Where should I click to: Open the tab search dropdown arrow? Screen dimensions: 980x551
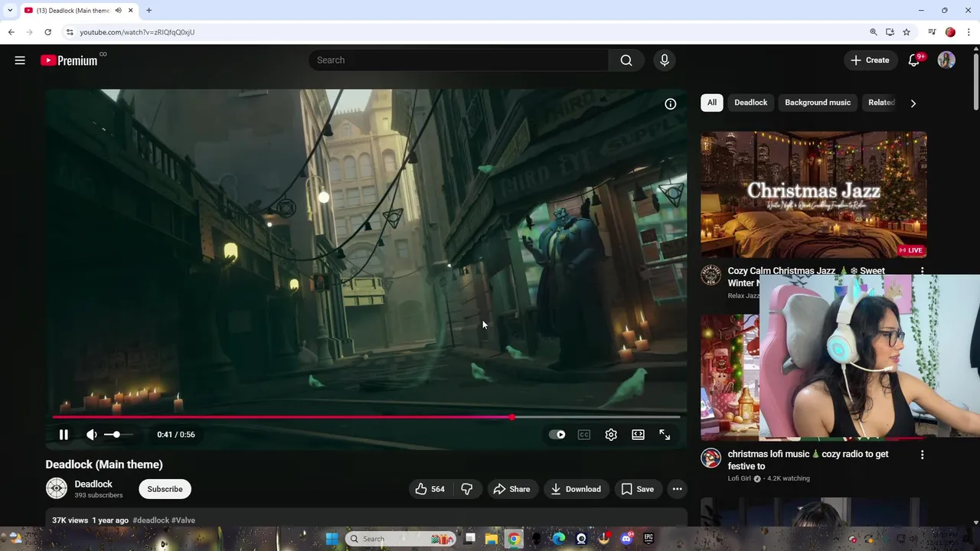pos(10,11)
